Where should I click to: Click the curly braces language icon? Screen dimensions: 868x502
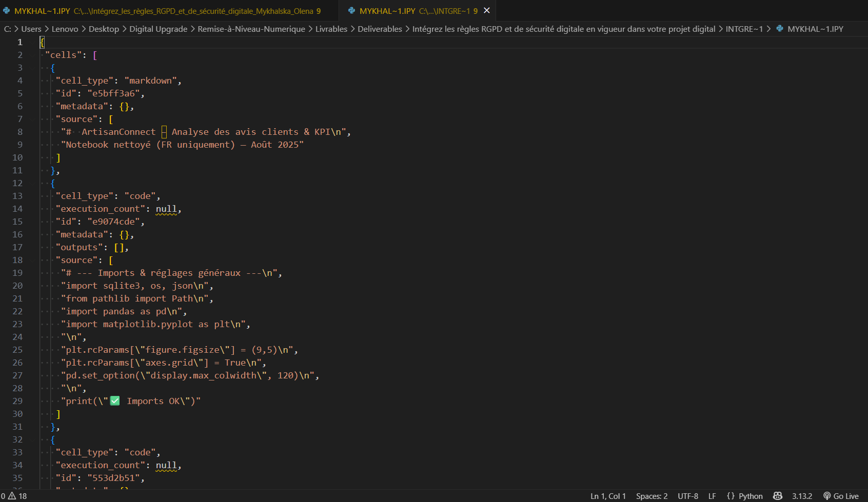point(731,496)
